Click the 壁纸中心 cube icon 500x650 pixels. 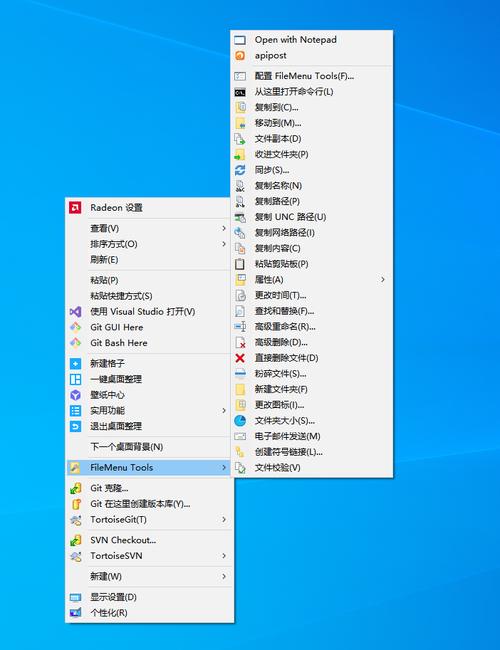click(75, 395)
